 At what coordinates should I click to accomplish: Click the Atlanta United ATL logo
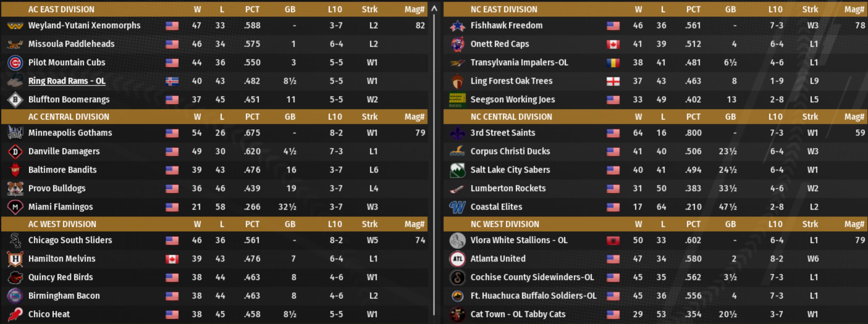pos(457,259)
